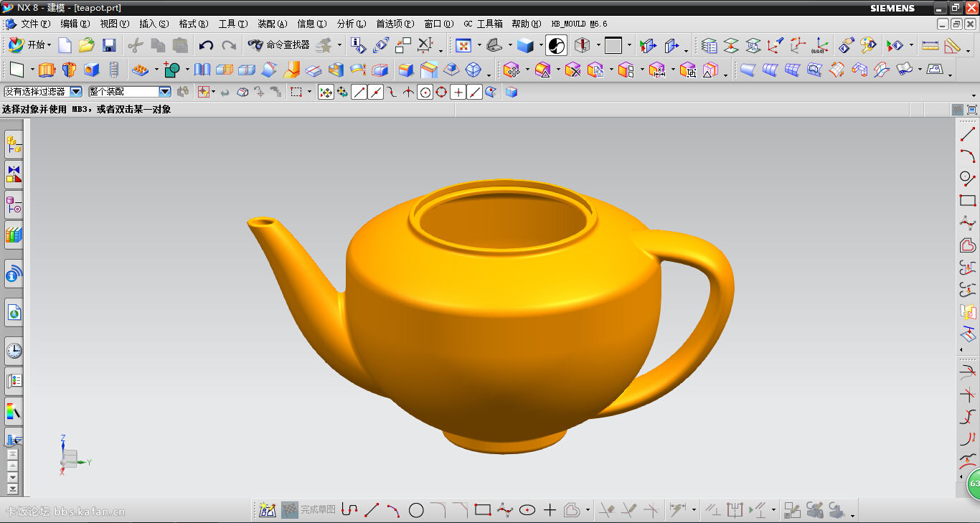Toggle the Arc Center snap option
Viewport: 980px width, 523px height.
click(x=425, y=93)
